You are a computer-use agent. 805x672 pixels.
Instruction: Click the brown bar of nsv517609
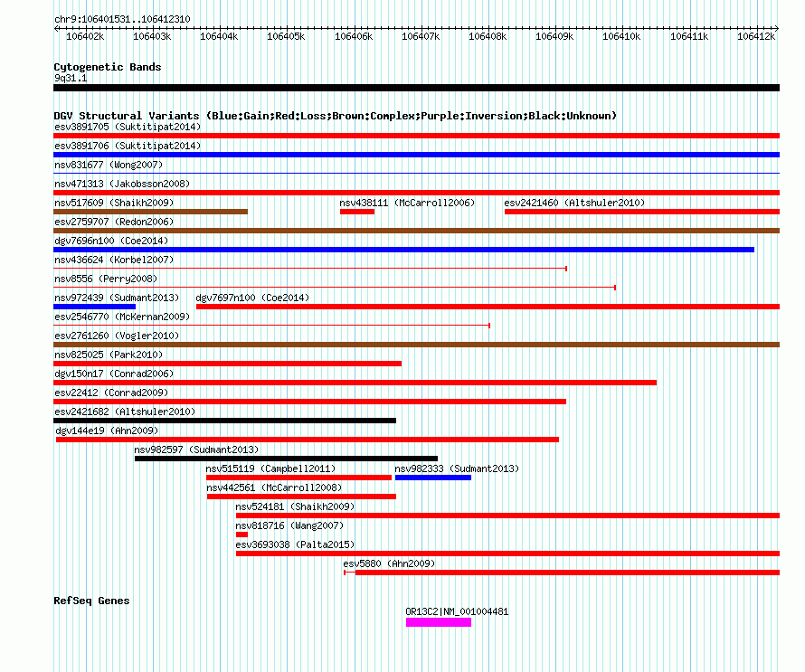click(x=150, y=212)
